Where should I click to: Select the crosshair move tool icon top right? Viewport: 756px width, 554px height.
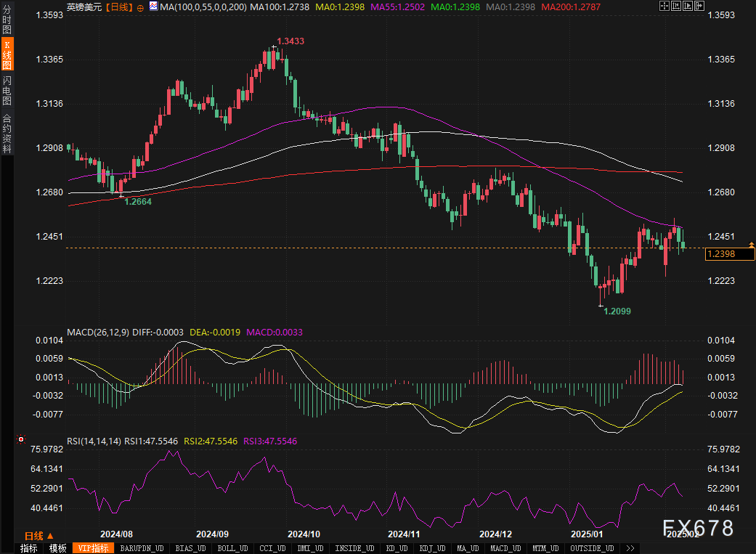click(664, 6)
